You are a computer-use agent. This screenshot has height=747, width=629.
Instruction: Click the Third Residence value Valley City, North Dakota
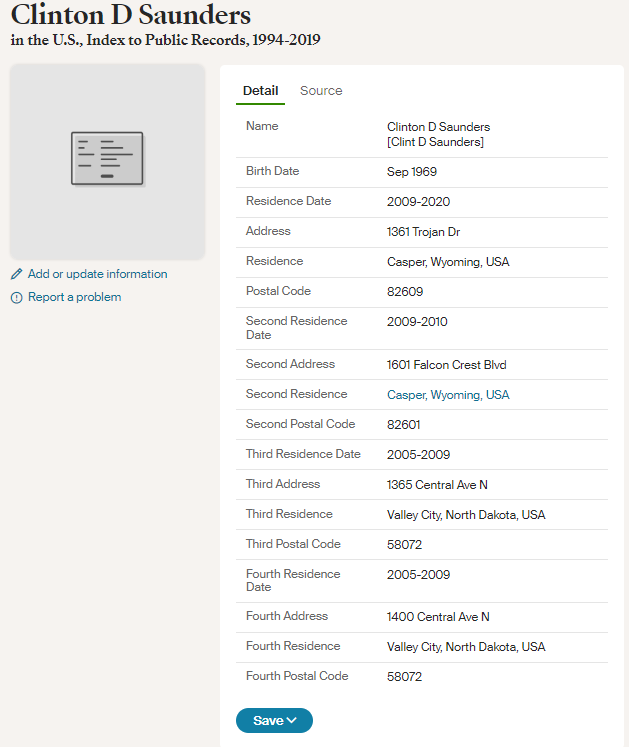(x=466, y=515)
